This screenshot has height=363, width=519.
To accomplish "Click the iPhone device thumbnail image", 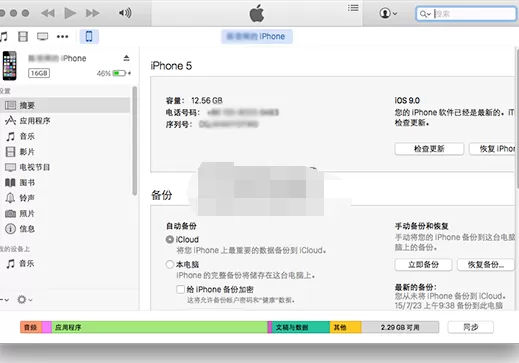I will tap(10, 66).
